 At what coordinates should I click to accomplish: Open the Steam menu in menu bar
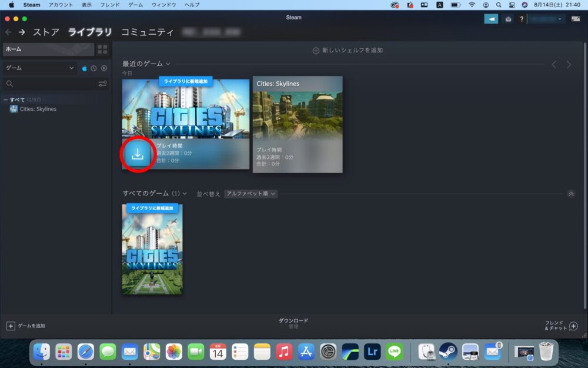tap(32, 5)
